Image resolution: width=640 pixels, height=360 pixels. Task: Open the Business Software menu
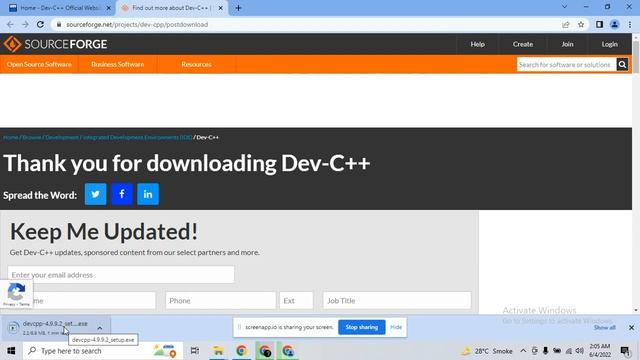tap(118, 64)
